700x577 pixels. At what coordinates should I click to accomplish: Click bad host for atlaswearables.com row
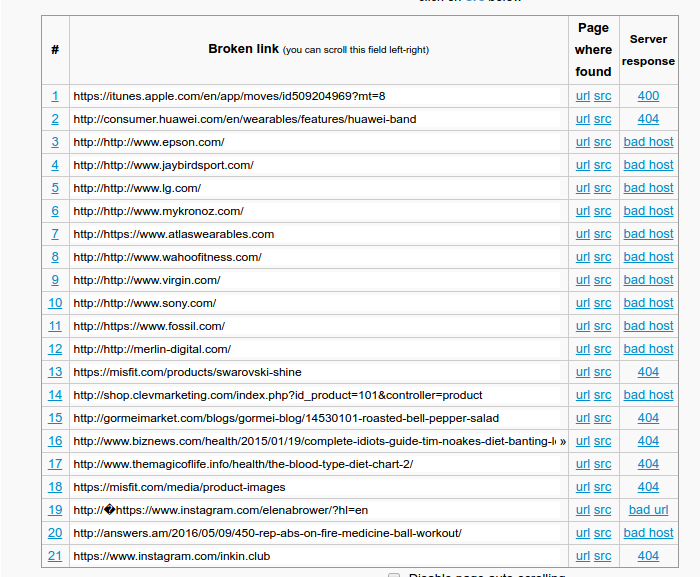(x=648, y=234)
